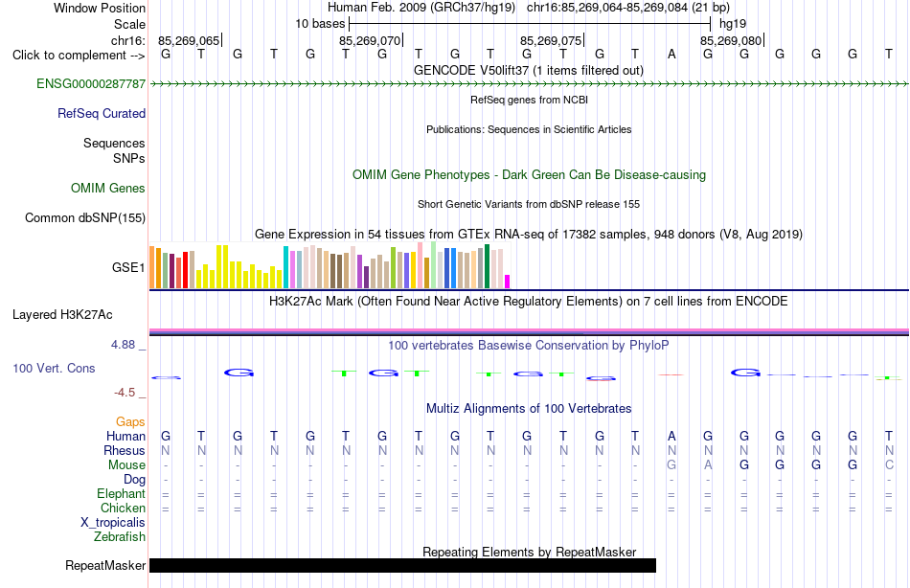Open the Layered H3K27Ac track label
The width and height of the screenshot is (910, 588).
(62, 315)
